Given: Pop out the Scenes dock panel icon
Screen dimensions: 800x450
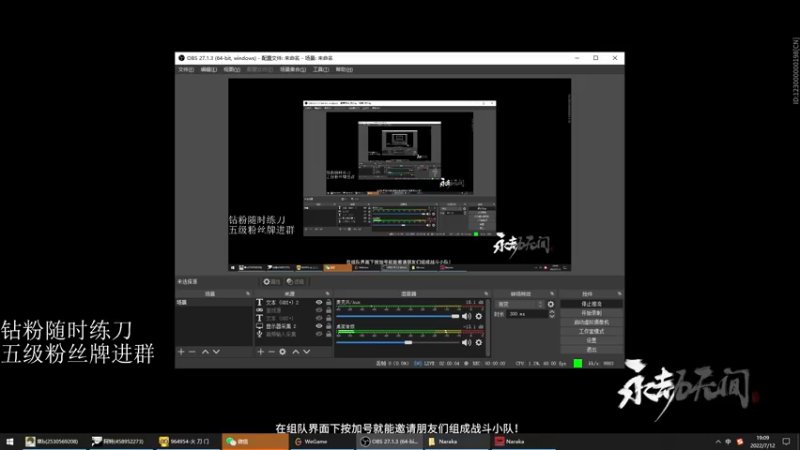Looking at the screenshot, I should (x=248, y=294).
